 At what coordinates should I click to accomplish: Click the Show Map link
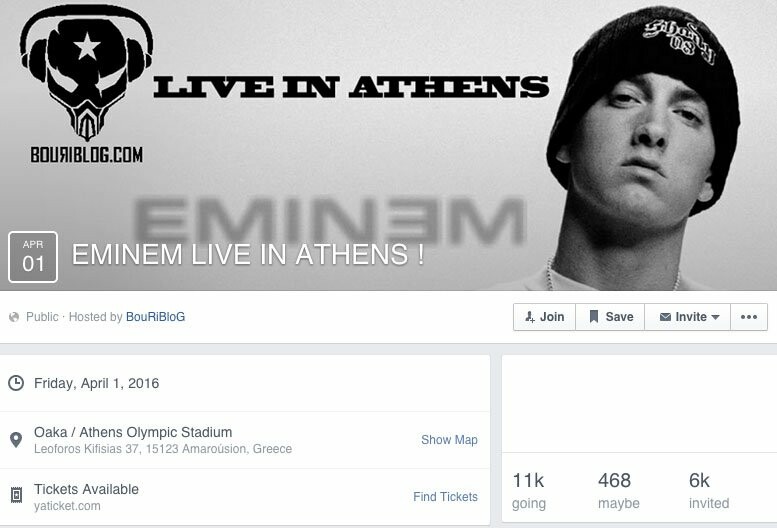click(449, 440)
